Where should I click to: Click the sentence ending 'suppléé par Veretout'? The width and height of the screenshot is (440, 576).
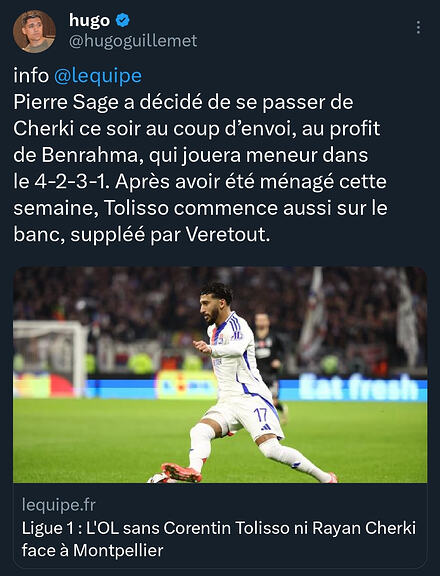[x=142, y=234]
